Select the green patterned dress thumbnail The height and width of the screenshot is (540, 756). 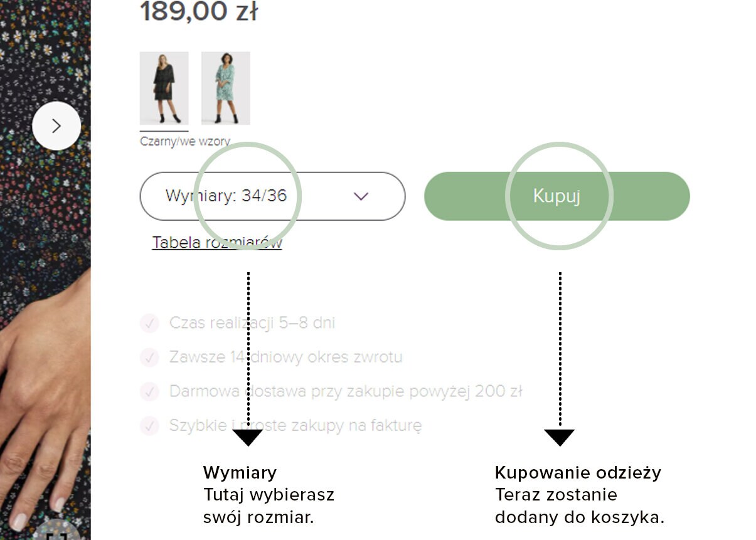click(x=226, y=88)
